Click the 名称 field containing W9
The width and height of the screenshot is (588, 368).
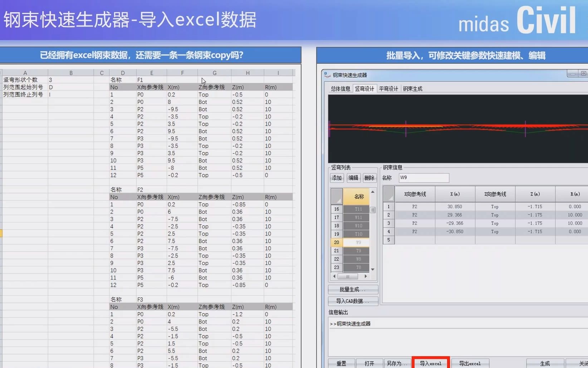click(x=424, y=178)
